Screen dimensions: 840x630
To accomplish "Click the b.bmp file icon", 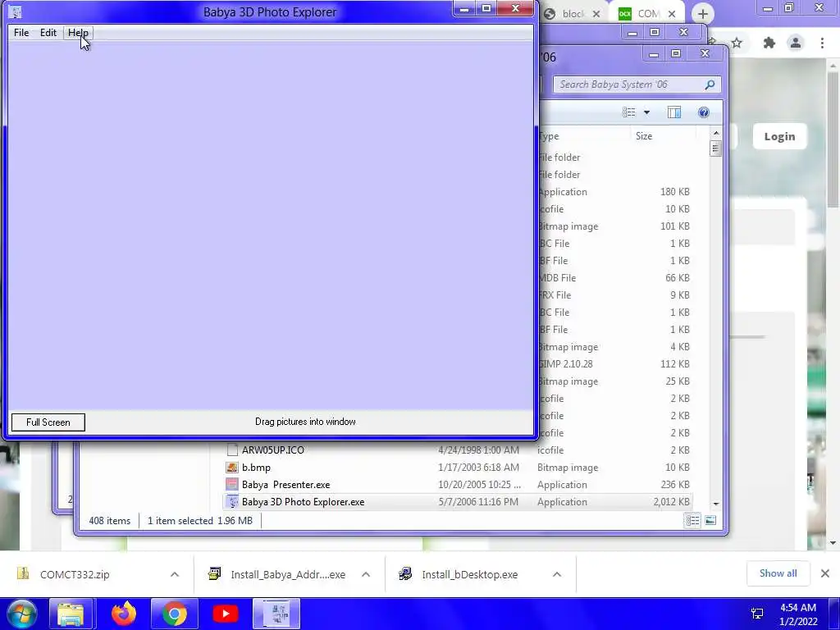I will tap(232, 467).
